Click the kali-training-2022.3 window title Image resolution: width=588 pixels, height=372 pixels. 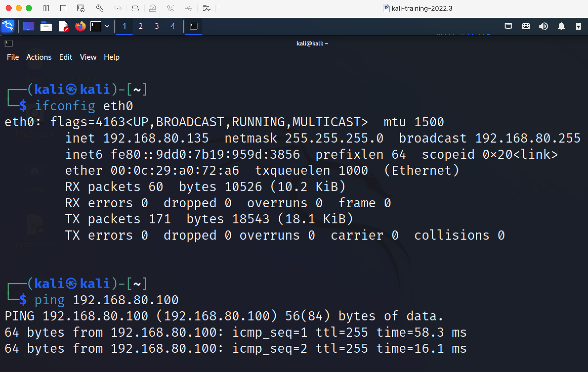pos(422,8)
